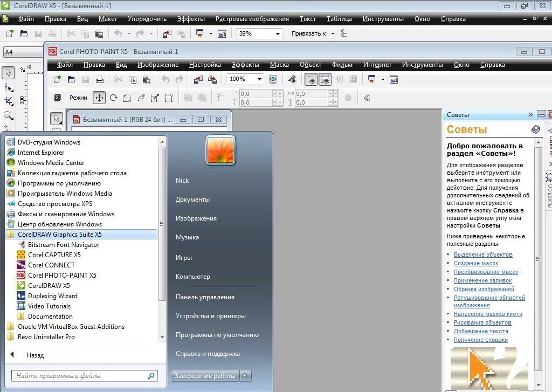Open Таблица menu in CorelDRAW

(339, 19)
